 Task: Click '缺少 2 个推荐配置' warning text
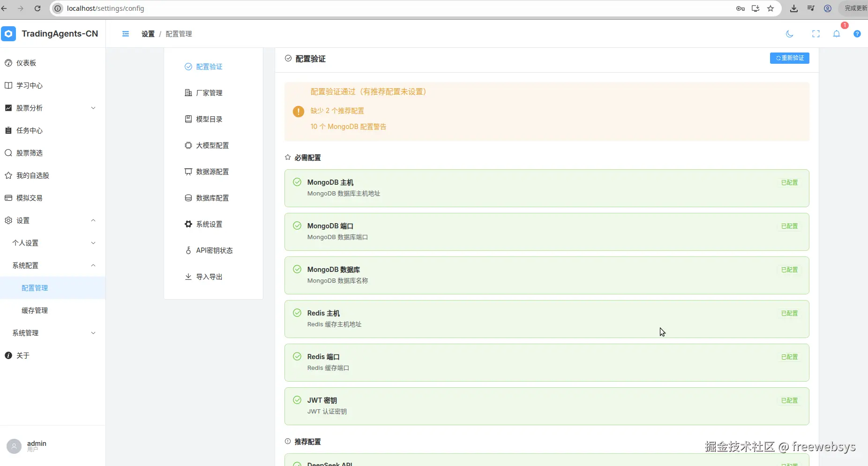coord(337,111)
